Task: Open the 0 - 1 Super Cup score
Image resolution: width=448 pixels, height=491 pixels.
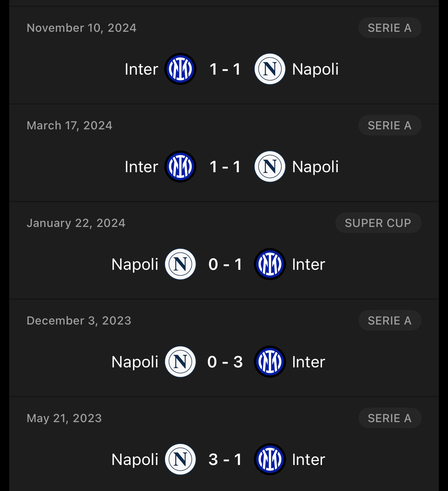Action: pos(225,264)
